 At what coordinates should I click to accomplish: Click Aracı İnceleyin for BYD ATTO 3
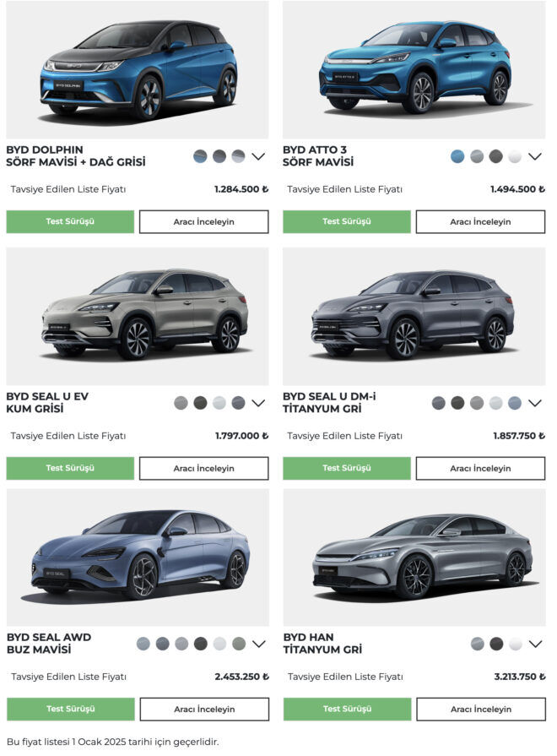480,222
